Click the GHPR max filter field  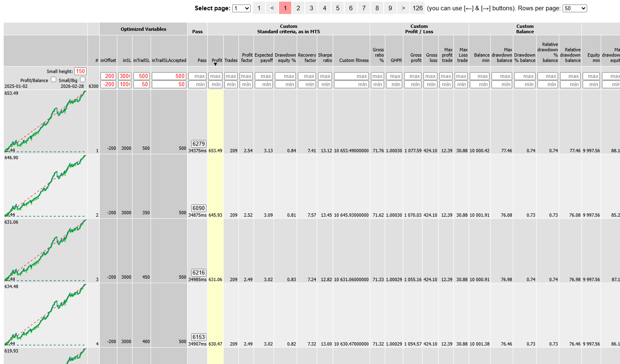pyautogui.click(x=394, y=76)
